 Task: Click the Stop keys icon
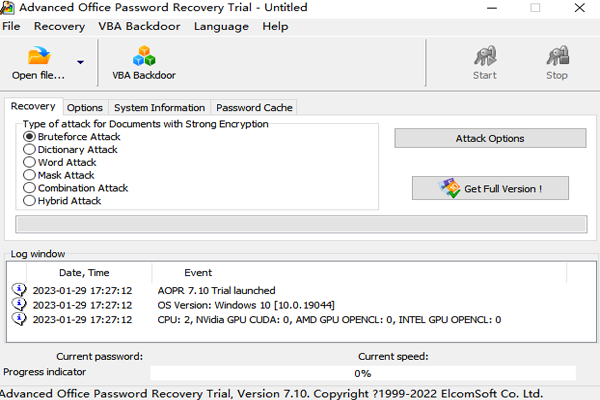click(558, 56)
